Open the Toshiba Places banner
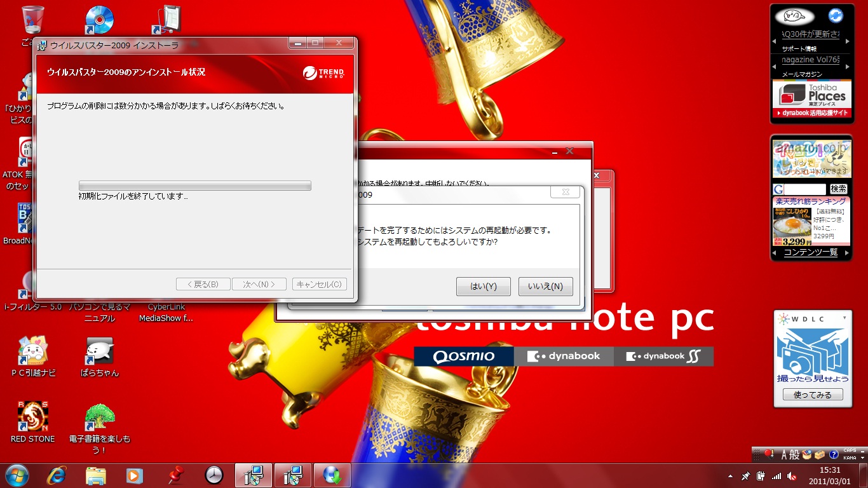The width and height of the screenshot is (868, 488). tap(811, 95)
